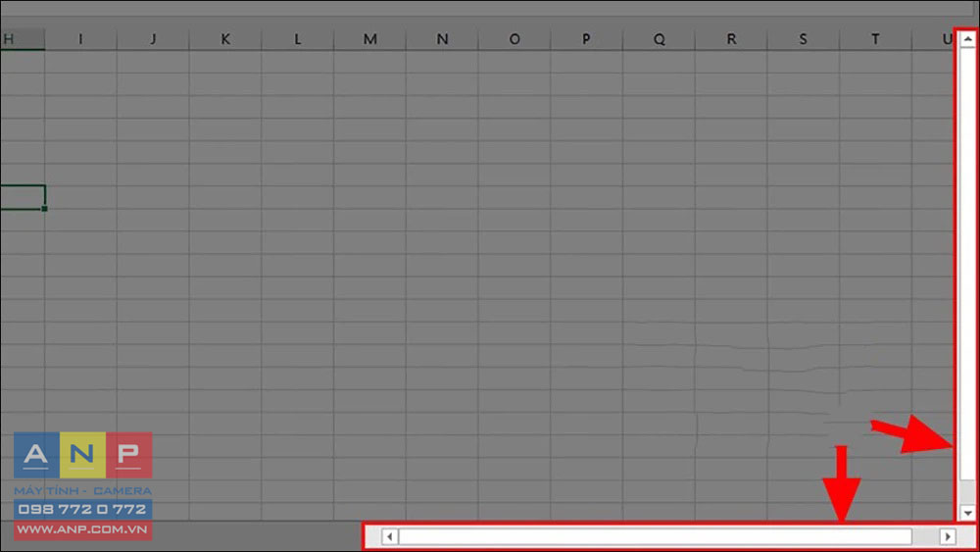Viewport: 980px width, 552px height.
Task: Select the column L header
Action: 298,39
